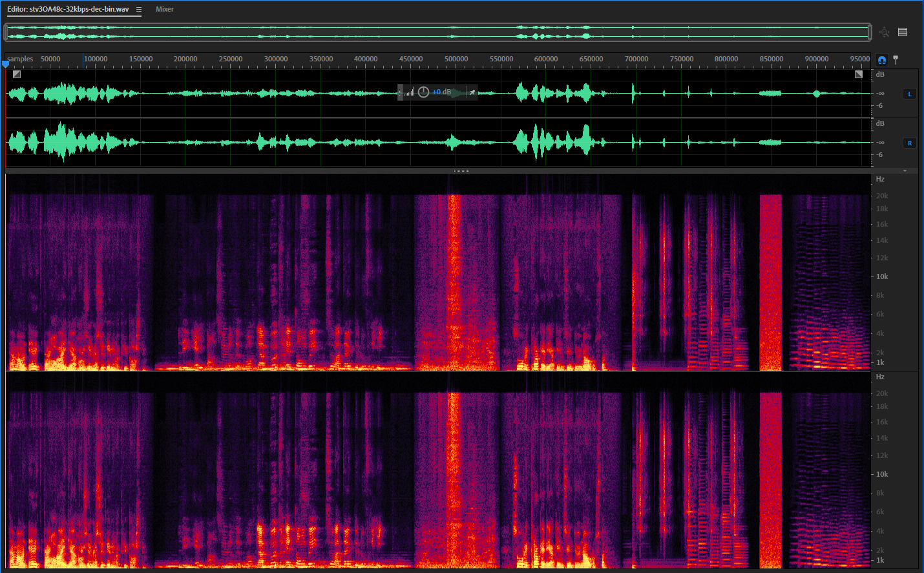924x573 pixels.
Task: Open the Editor panel menu beside the filename
Action: click(x=139, y=9)
